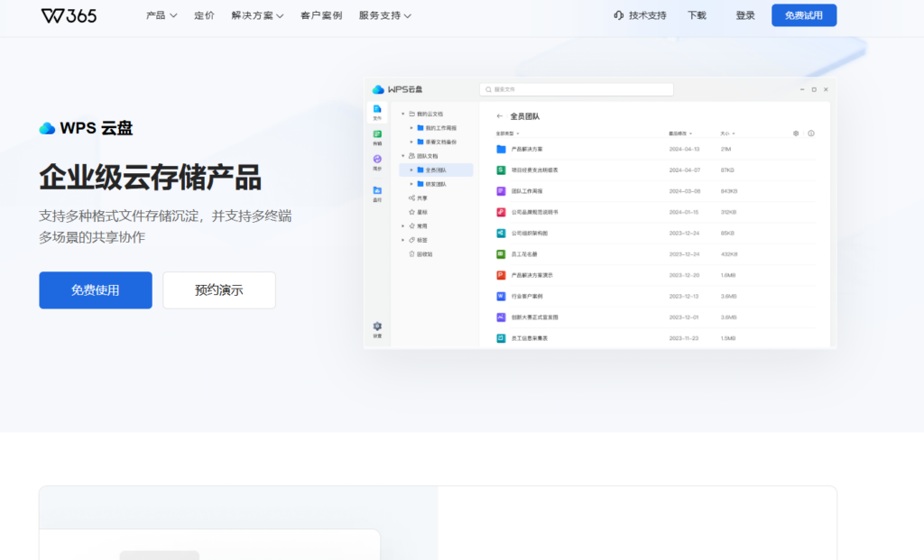
Task: Click the gear icon above the file list
Action: [x=795, y=133]
